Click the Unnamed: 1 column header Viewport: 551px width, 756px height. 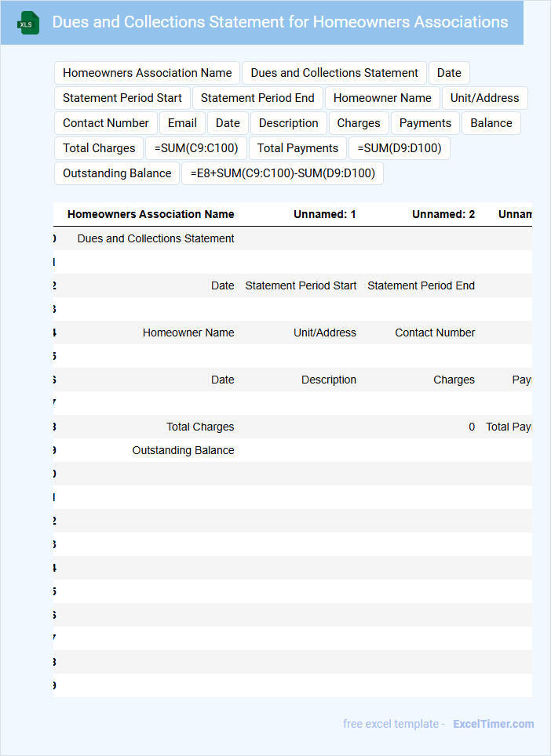pyautogui.click(x=324, y=214)
